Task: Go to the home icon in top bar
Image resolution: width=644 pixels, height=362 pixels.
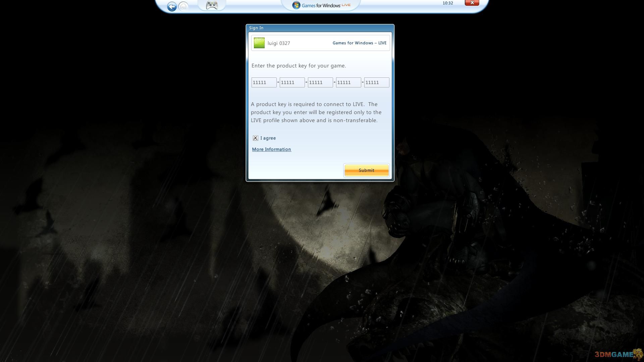Action: [x=183, y=6]
